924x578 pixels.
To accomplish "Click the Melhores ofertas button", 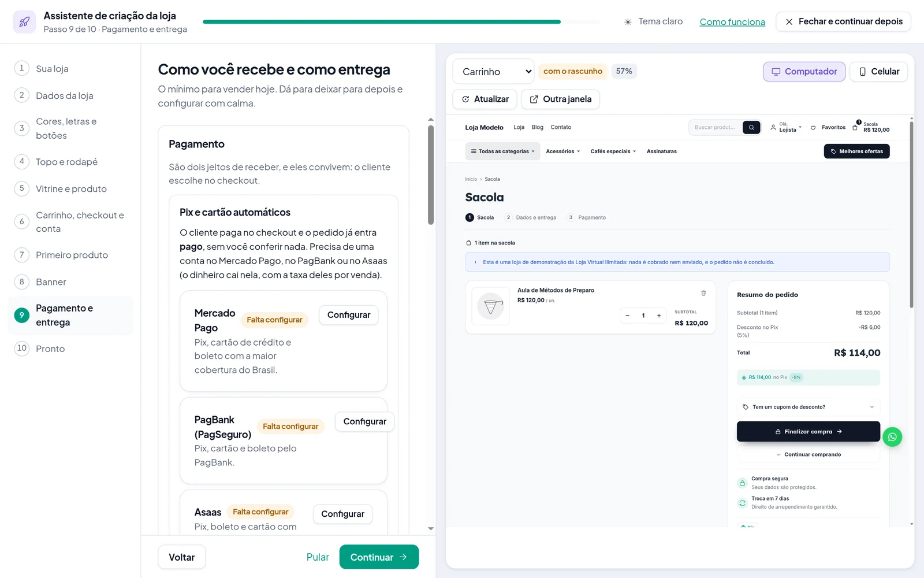I will pos(856,151).
